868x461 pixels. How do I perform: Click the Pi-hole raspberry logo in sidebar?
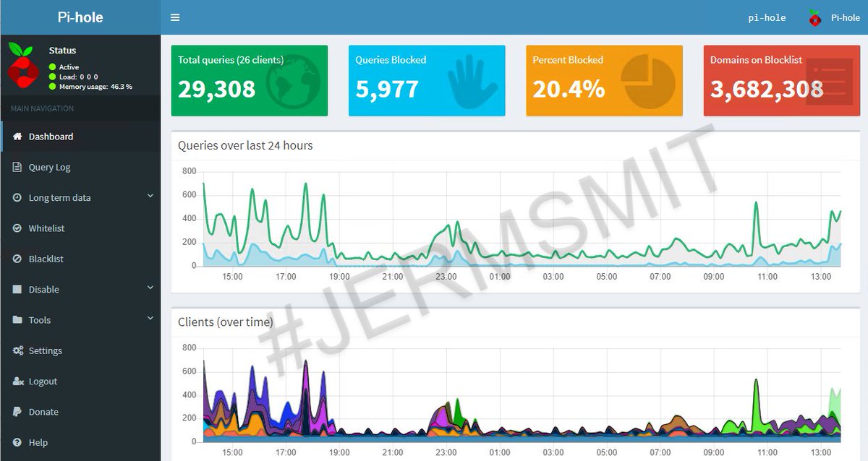coord(22,64)
